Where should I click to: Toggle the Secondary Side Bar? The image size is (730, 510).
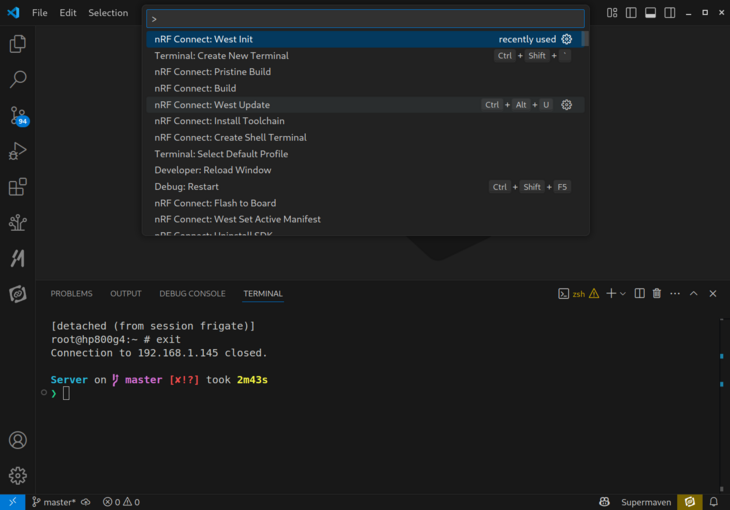click(x=669, y=13)
